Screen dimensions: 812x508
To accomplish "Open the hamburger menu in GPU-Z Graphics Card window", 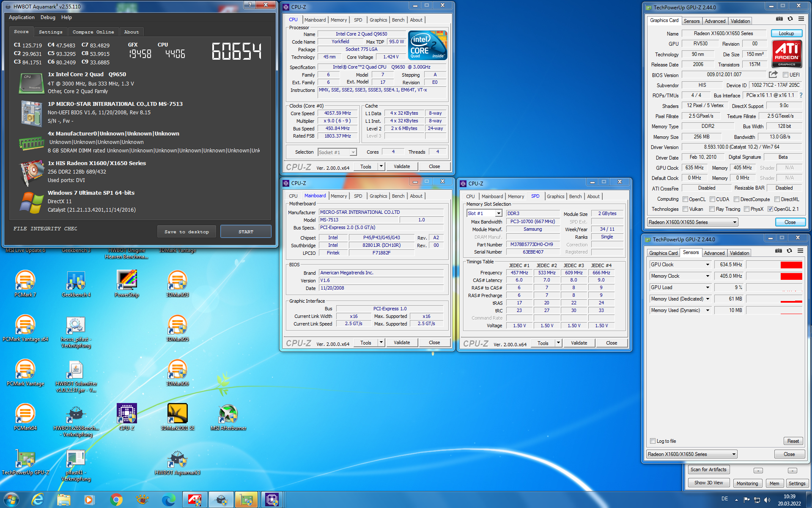I will (x=801, y=19).
